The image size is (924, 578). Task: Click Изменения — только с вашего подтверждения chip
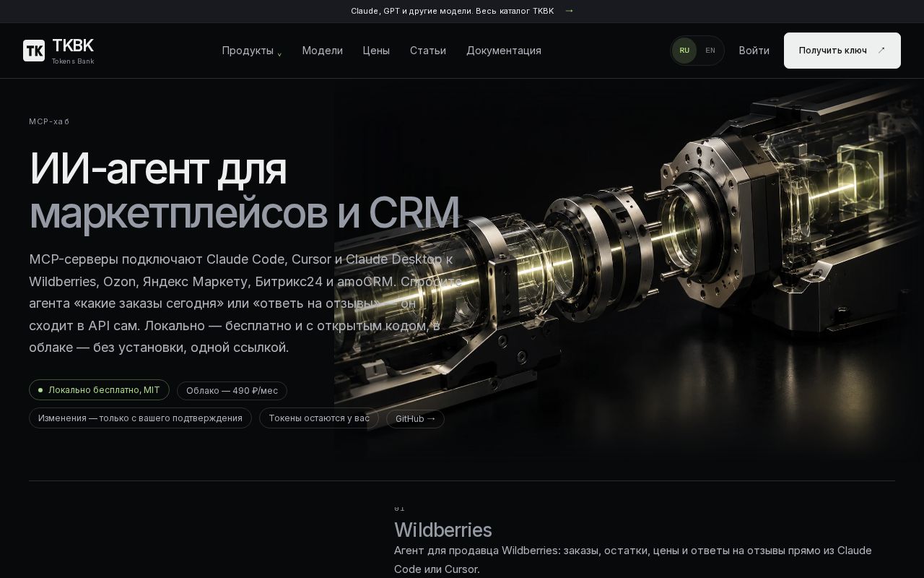click(x=140, y=418)
